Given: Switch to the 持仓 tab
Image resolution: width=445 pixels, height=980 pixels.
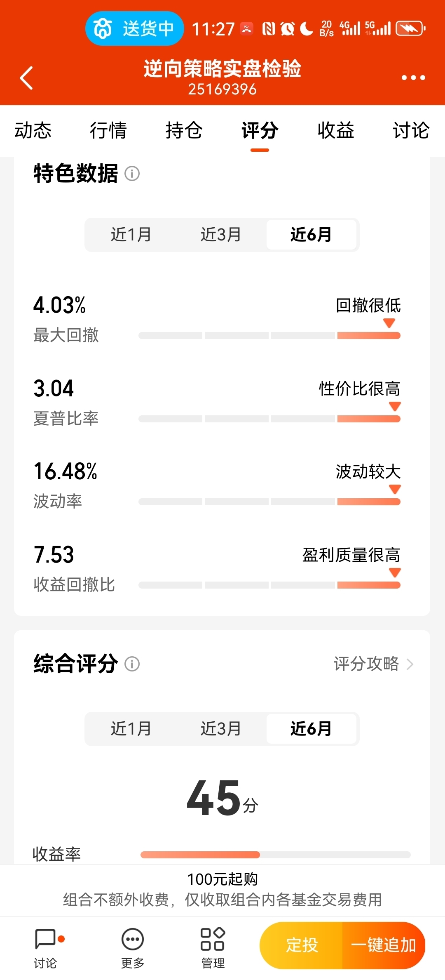Looking at the screenshot, I should 184,131.
